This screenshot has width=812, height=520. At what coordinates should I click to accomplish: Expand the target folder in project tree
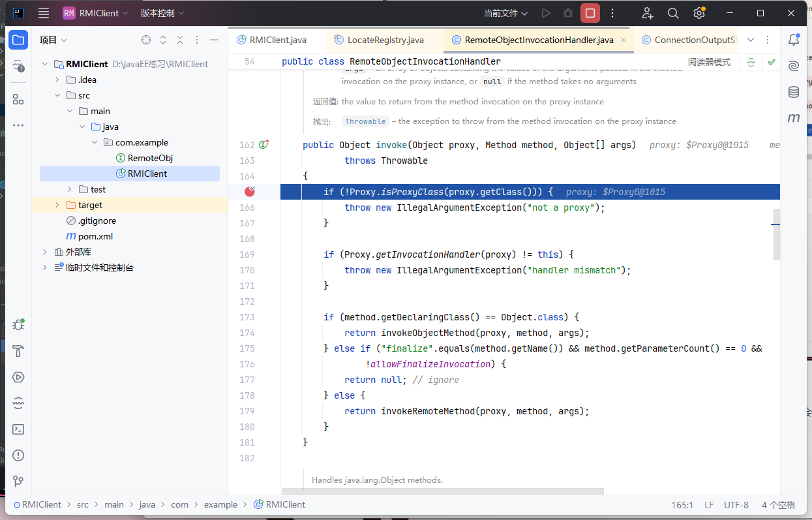tap(57, 205)
